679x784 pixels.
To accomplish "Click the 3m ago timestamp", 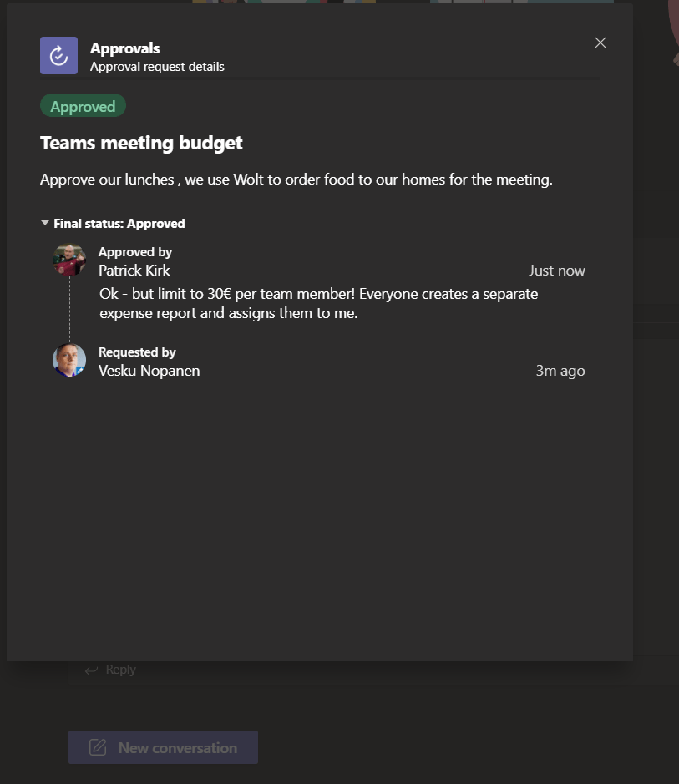I will [x=560, y=371].
